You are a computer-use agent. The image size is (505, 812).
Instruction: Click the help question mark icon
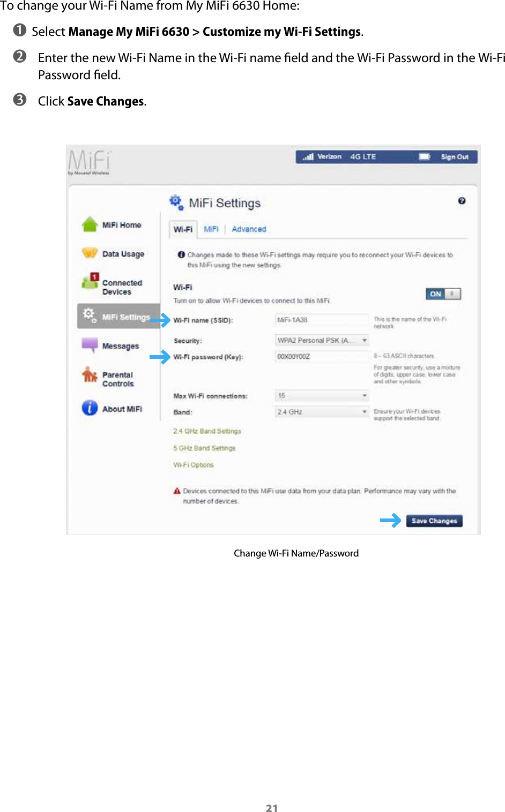point(462,200)
